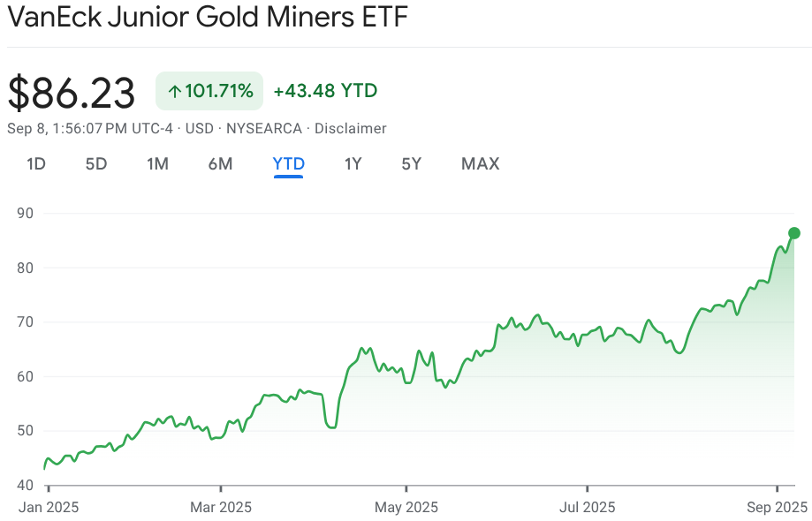Screen dimensions: 812x521
Task: Click the green endpoint dot on chart
Action: [x=793, y=233]
